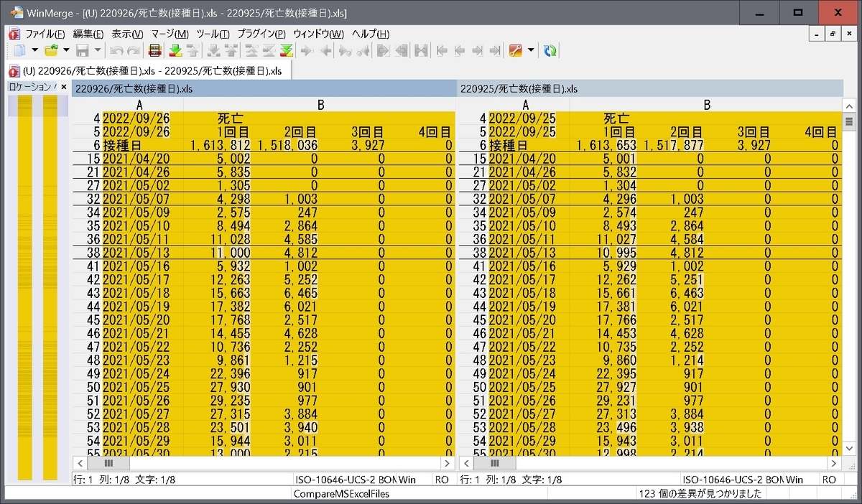Open the マージ(M) menu

[x=170, y=34]
